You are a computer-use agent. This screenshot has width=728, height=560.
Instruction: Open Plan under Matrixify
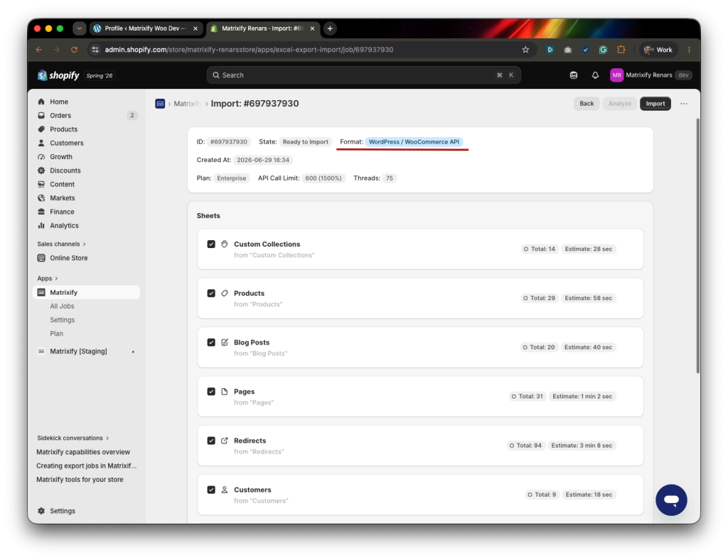(57, 333)
